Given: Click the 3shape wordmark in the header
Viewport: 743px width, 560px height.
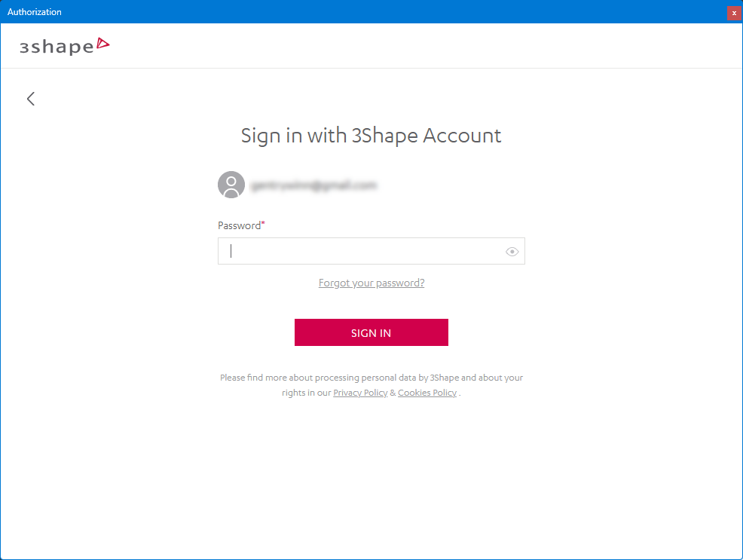Looking at the screenshot, I should [57, 47].
